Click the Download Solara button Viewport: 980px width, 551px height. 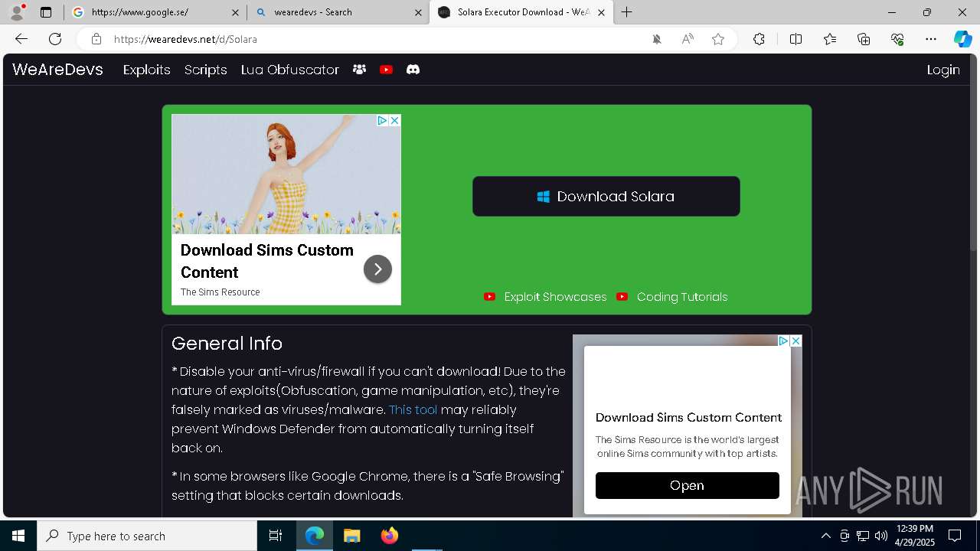[x=606, y=197]
